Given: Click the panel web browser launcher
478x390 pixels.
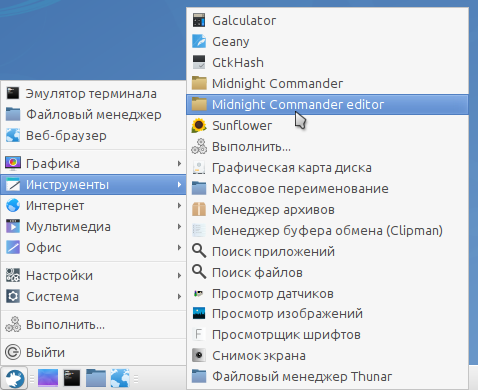Looking at the screenshot, I should click(120, 378).
